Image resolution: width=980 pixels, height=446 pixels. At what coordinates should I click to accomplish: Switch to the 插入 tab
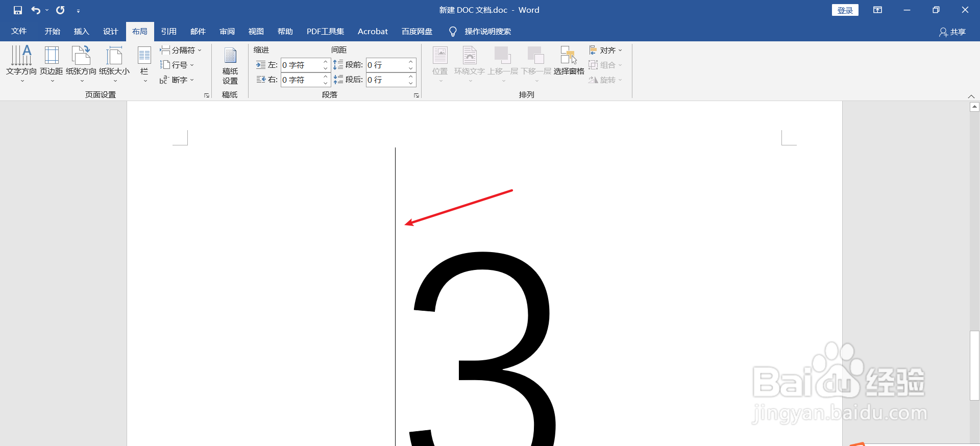pyautogui.click(x=82, y=32)
